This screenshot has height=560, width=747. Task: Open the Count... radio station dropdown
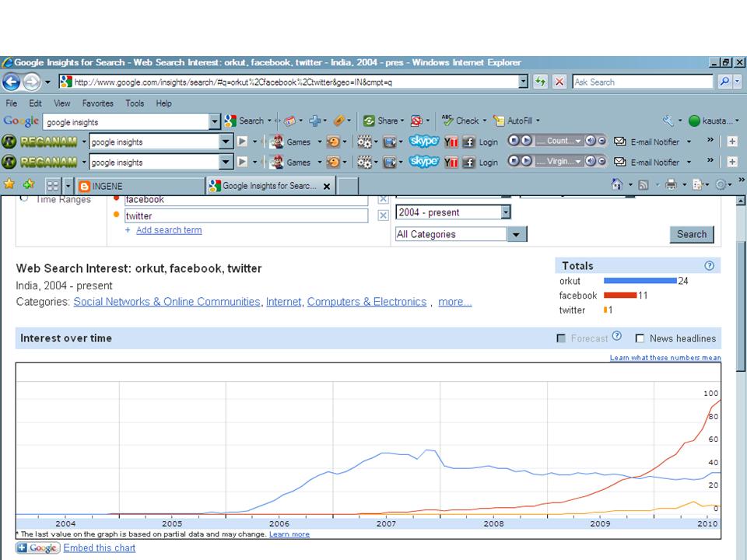pos(578,142)
